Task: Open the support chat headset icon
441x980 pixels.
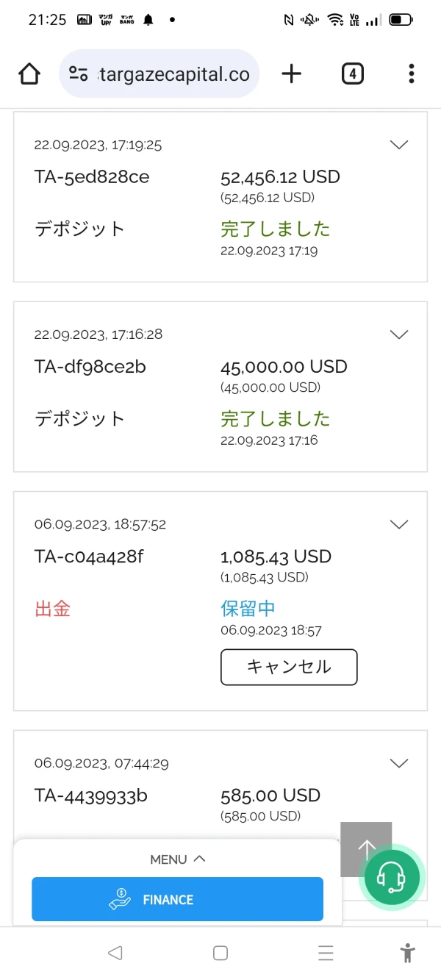Action: (x=392, y=877)
